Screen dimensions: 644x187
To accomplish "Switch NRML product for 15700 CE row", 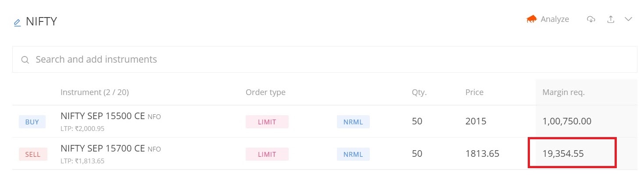I will pyautogui.click(x=353, y=154).
